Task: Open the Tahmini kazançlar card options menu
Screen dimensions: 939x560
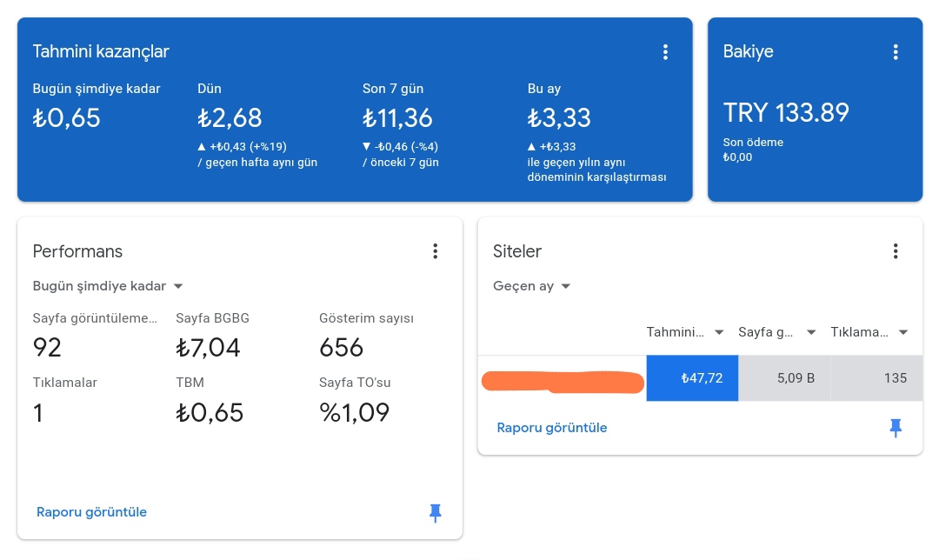Action: pyautogui.click(x=665, y=52)
